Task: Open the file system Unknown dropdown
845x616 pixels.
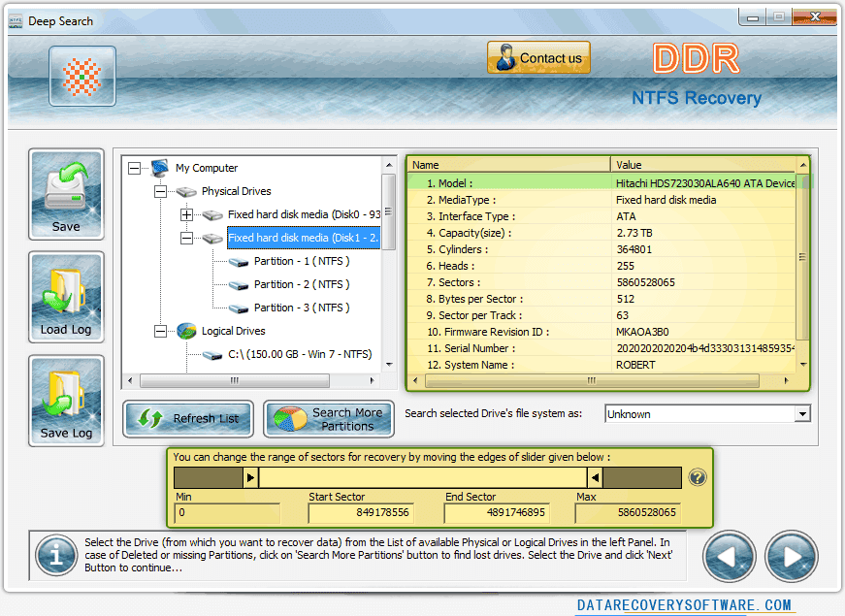Action: pyautogui.click(x=707, y=414)
